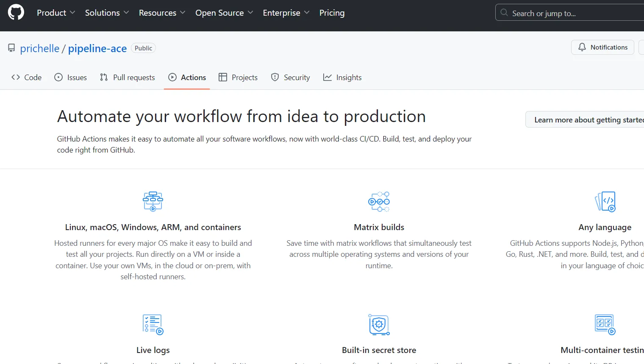Screen dimensions: 644x364
Task: Click the Live logs heading
Action: coord(153,350)
